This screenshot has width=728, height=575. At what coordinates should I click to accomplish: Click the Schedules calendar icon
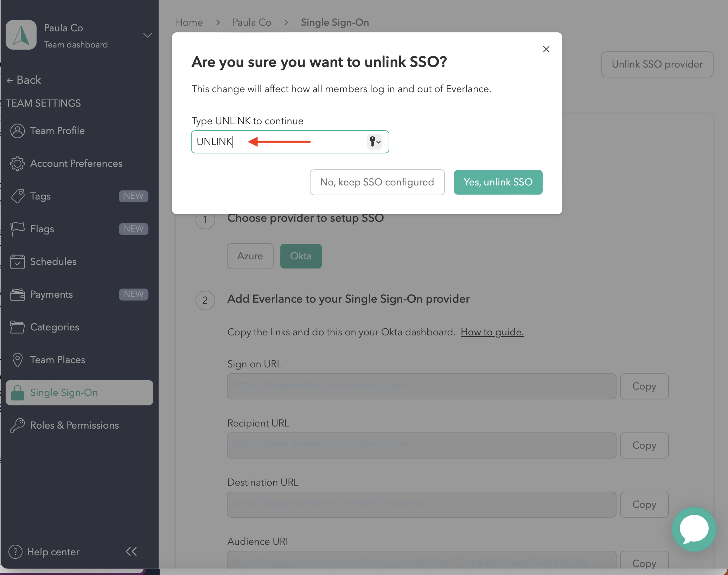[17, 262]
